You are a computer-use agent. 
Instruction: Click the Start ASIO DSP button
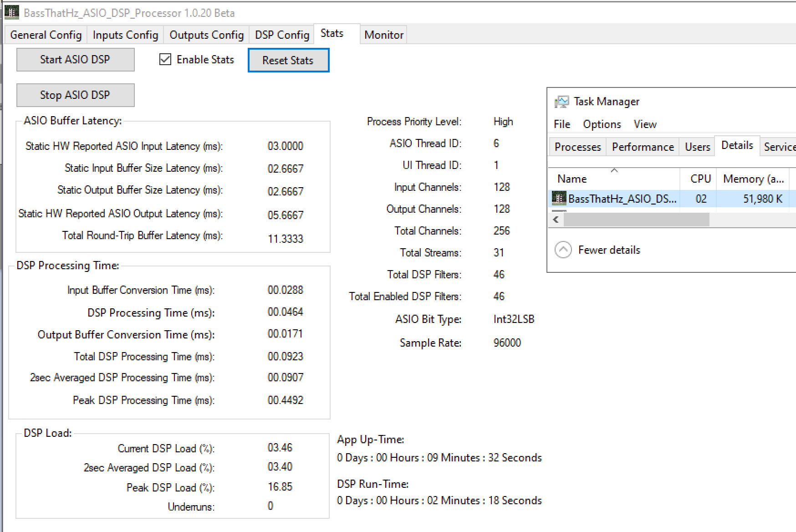pyautogui.click(x=75, y=60)
